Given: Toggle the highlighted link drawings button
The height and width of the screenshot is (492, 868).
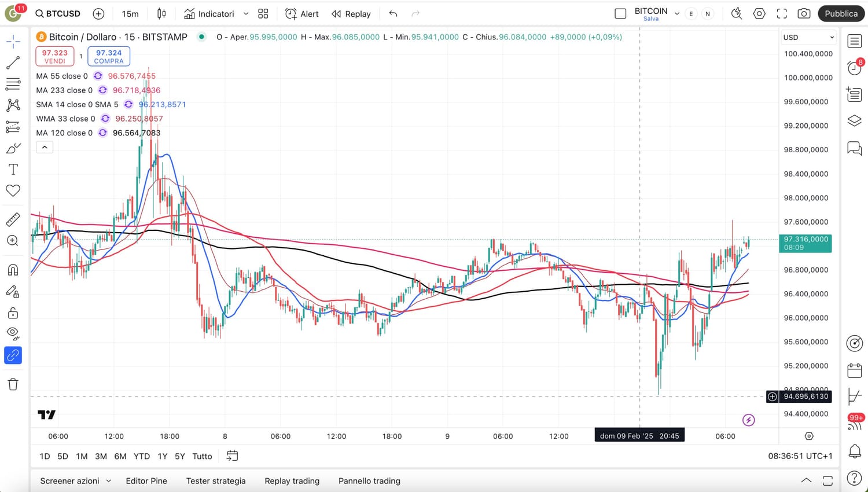Looking at the screenshot, I should 13,355.
